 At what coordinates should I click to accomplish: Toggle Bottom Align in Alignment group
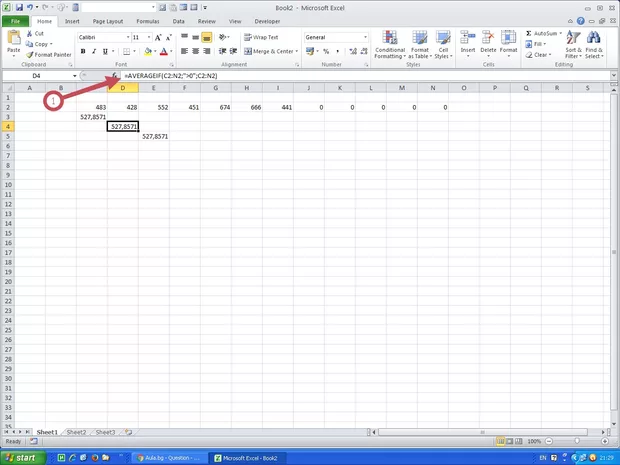(x=206, y=37)
